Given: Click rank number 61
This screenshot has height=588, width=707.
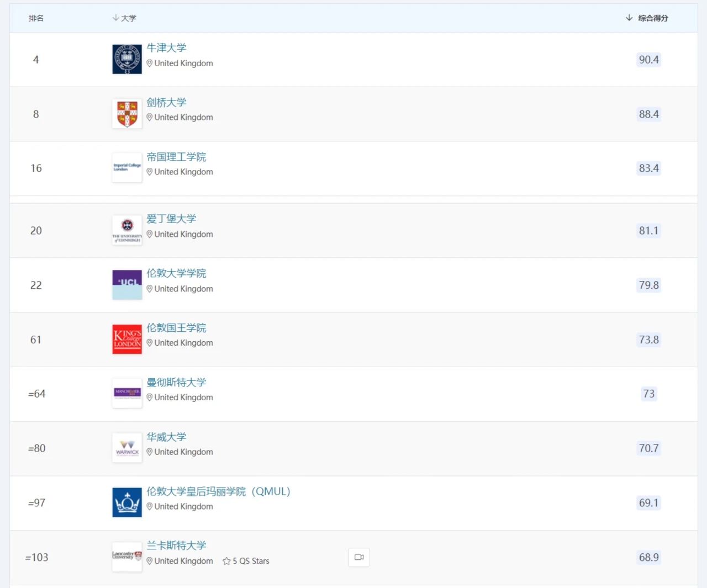Looking at the screenshot, I should point(36,340).
